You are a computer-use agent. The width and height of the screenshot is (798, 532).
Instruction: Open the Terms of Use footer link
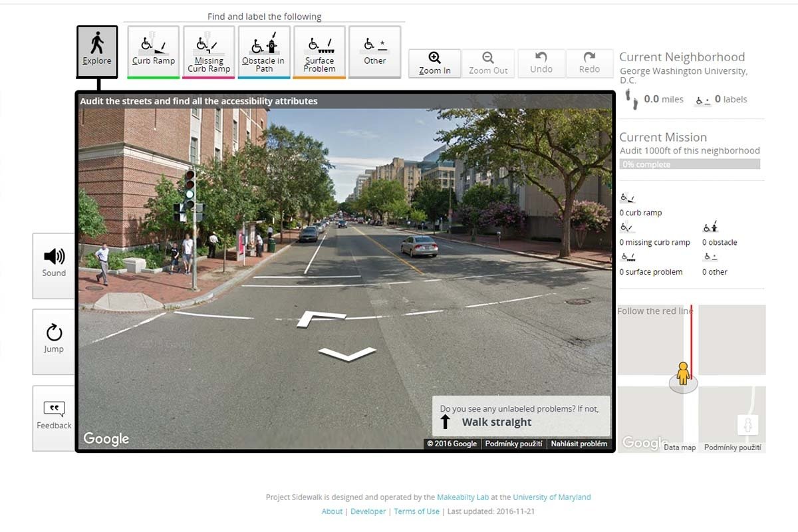point(416,511)
